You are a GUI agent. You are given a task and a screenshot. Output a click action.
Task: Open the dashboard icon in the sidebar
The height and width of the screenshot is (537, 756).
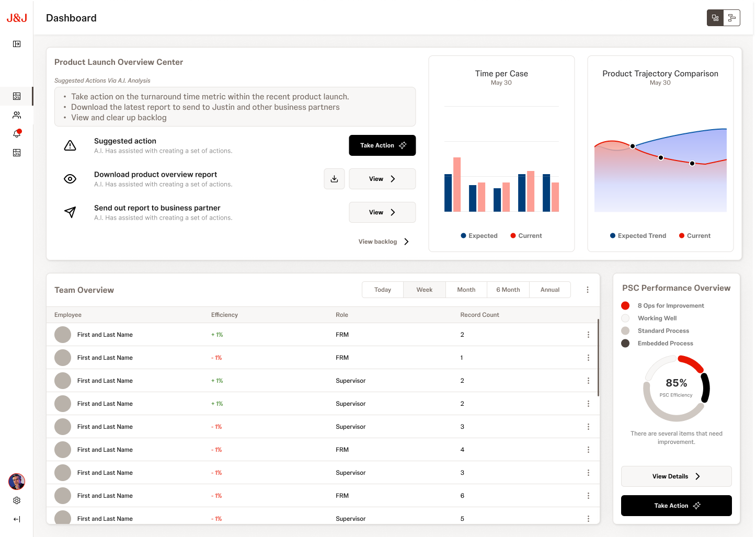pyautogui.click(x=16, y=96)
